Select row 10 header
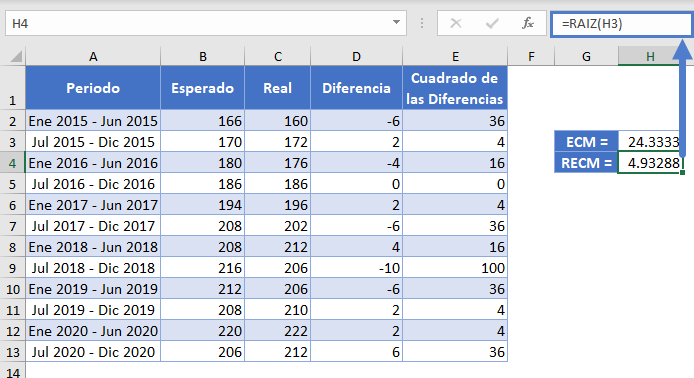694x378 pixels. pyautogui.click(x=12, y=289)
